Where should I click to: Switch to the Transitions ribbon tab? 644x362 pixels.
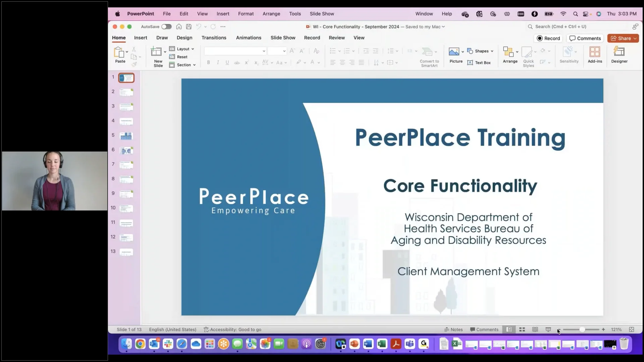pos(214,38)
